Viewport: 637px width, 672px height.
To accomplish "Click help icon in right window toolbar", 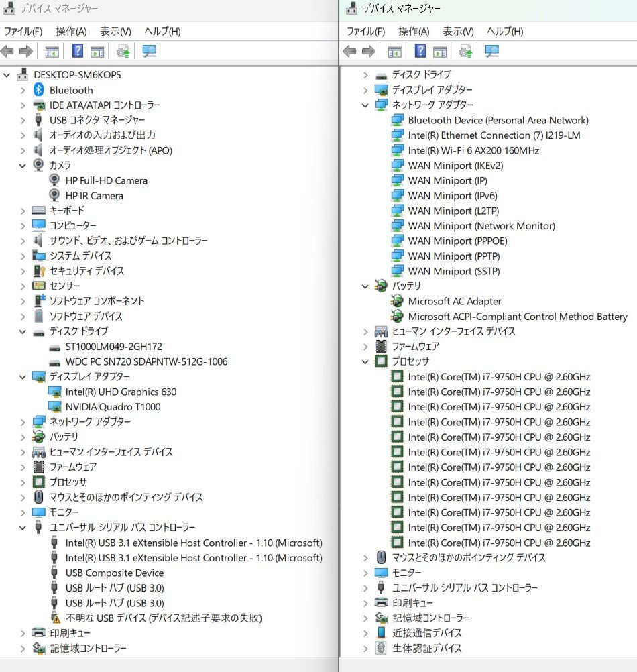I will [x=420, y=51].
